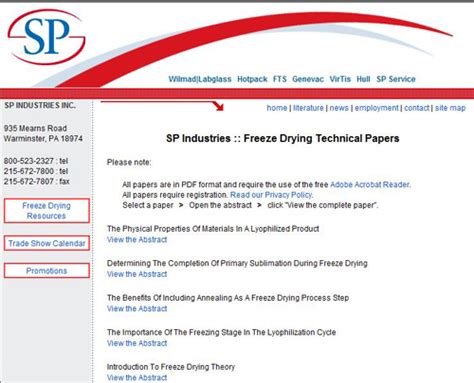Click the title Introduction To Freeze Drying Theory
Viewport: 474px width, 383px height.
(x=171, y=367)
